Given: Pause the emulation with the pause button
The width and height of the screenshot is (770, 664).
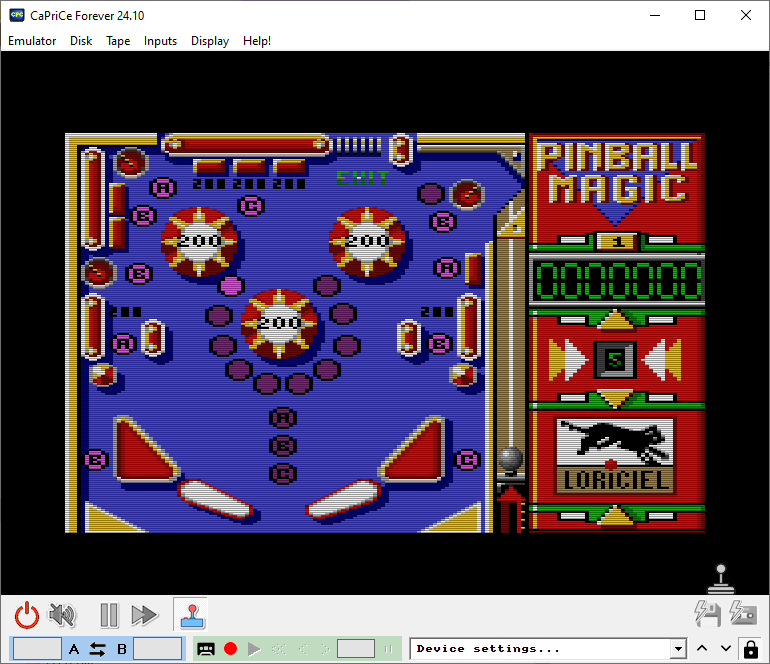Looking at the screenshot, I should (109, 615).
